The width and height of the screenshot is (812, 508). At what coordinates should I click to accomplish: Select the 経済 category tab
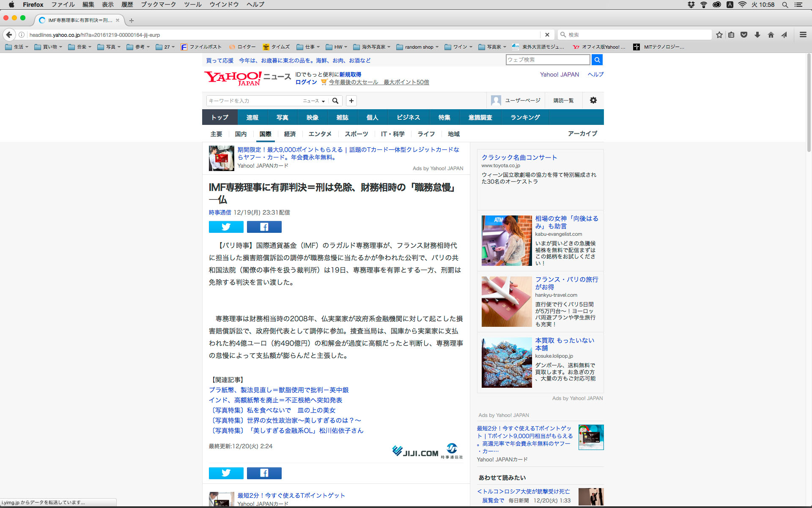pos(290,134)
